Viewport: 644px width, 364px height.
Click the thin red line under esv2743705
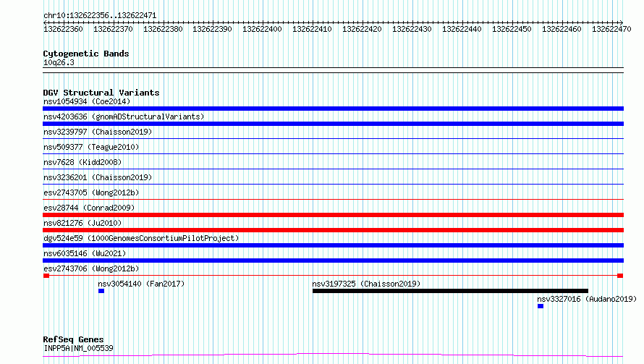[333, 200]
